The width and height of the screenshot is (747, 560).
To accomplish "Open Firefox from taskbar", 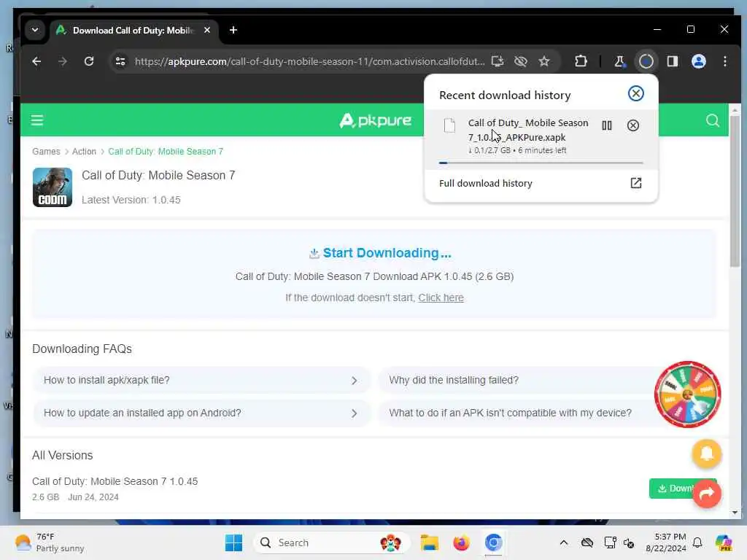I will [x=461, y=542].
